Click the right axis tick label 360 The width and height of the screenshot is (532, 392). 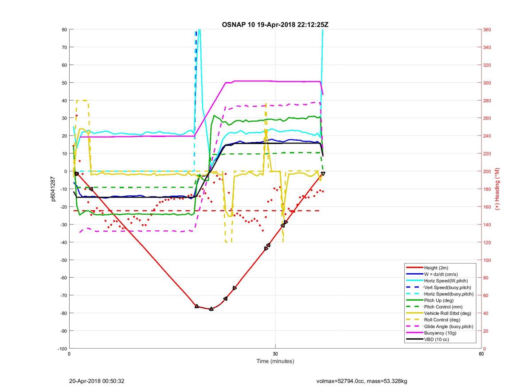pyautogui.click(x=487, y=30)
